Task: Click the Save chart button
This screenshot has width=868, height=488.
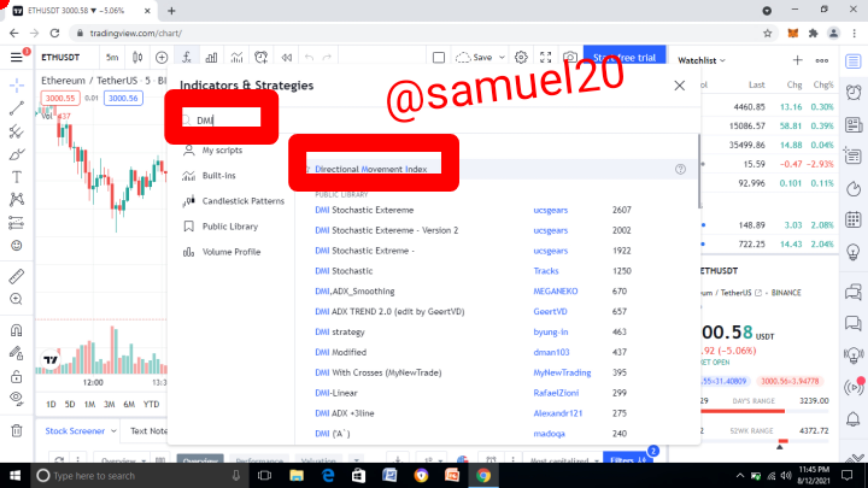Action: (x=474, y=57)
